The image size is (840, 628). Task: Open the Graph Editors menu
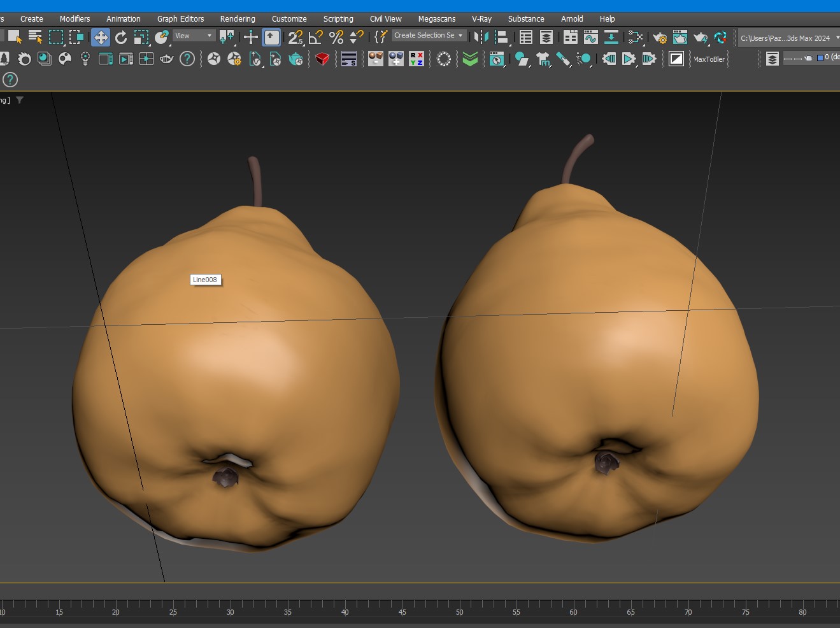[x=180, y=18]
